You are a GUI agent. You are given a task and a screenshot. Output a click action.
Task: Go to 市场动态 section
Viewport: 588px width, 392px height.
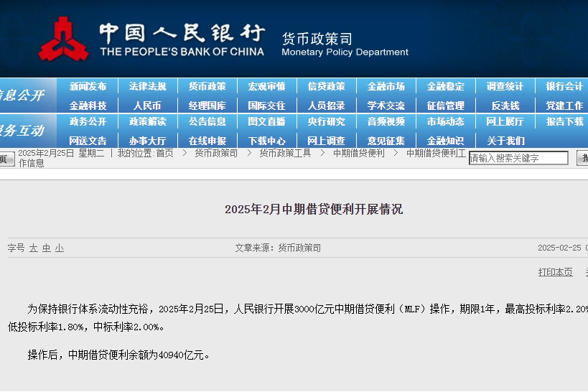tap(446, 121)
